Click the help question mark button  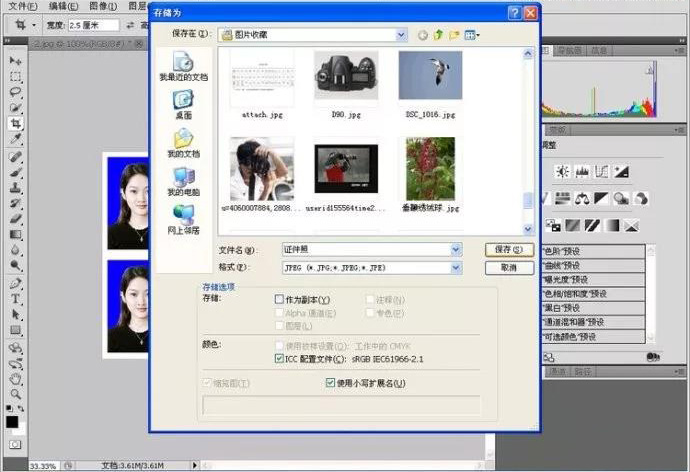514,13
